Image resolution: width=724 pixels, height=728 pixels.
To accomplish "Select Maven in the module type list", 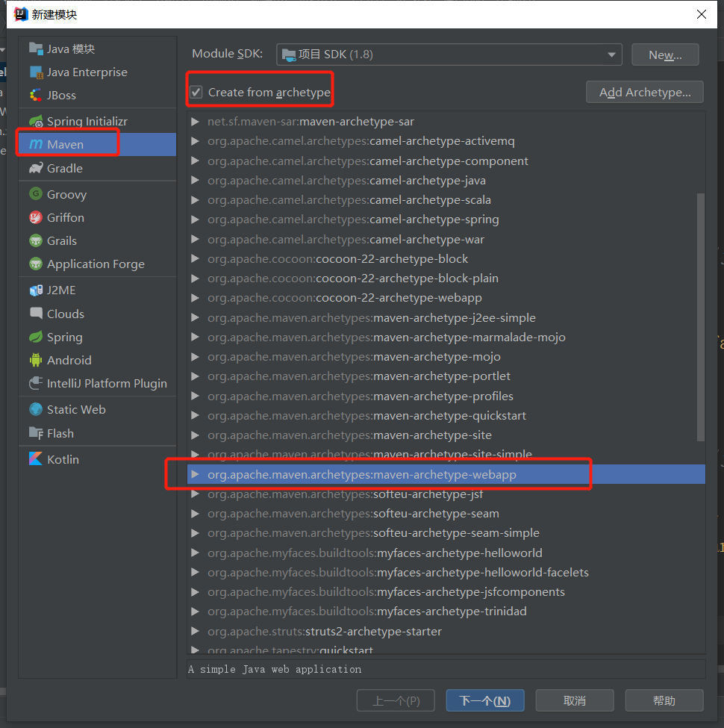I will 65,144.
